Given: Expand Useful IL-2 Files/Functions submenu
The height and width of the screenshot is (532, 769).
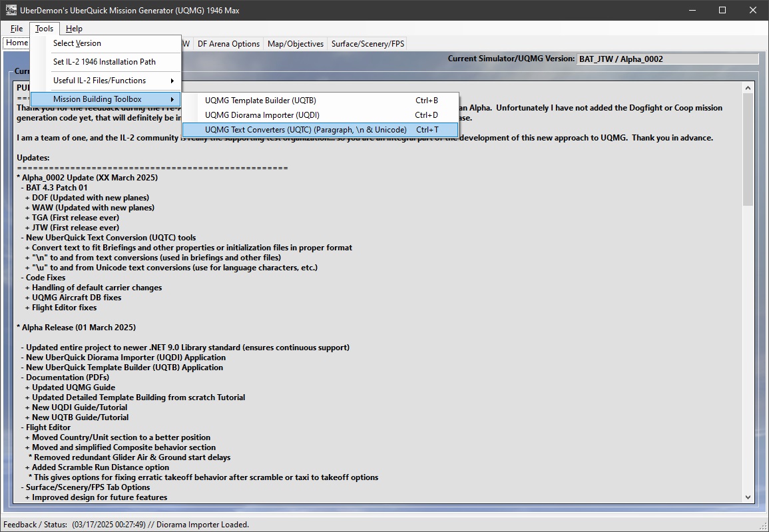Looking at the screenshot, I should pyautogui.click(x=106, y=81).
